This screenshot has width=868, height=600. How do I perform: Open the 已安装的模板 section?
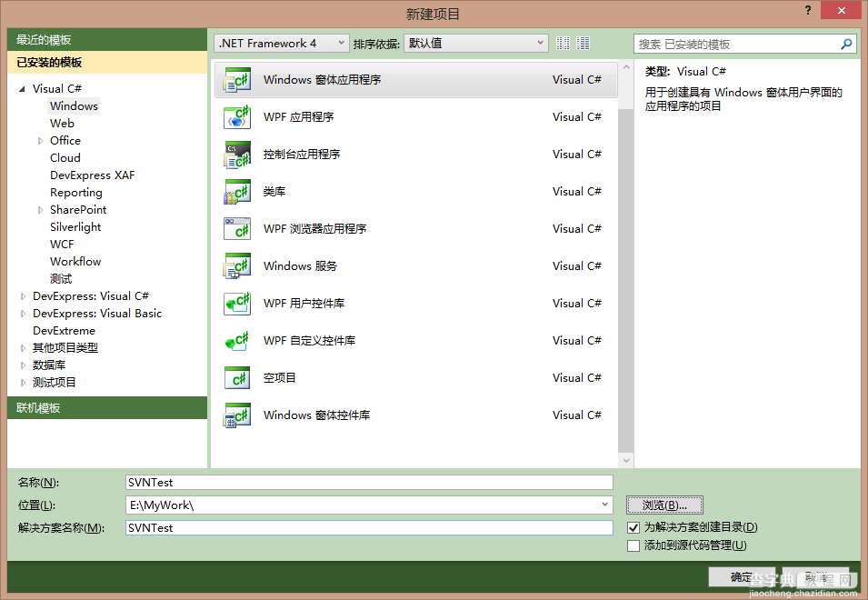tap(107, 63)
